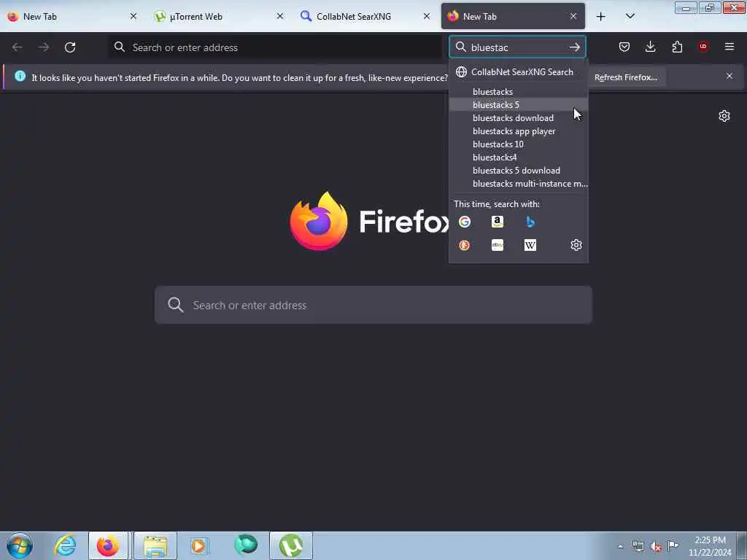This screenshot has width=747, height=560.
Task: Open the Windows Start button
Action: click(20, 545)
